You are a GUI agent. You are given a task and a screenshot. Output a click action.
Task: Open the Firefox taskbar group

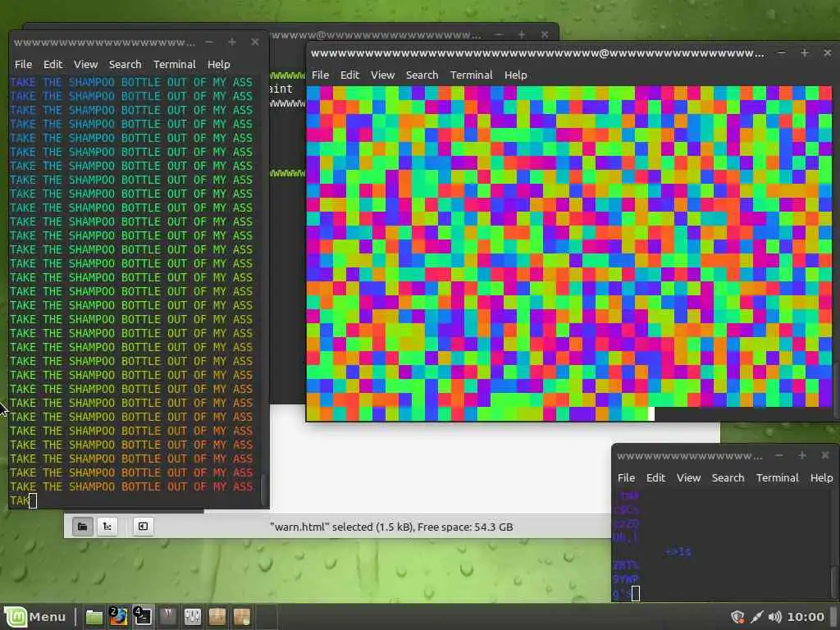[x=118, y=617]
